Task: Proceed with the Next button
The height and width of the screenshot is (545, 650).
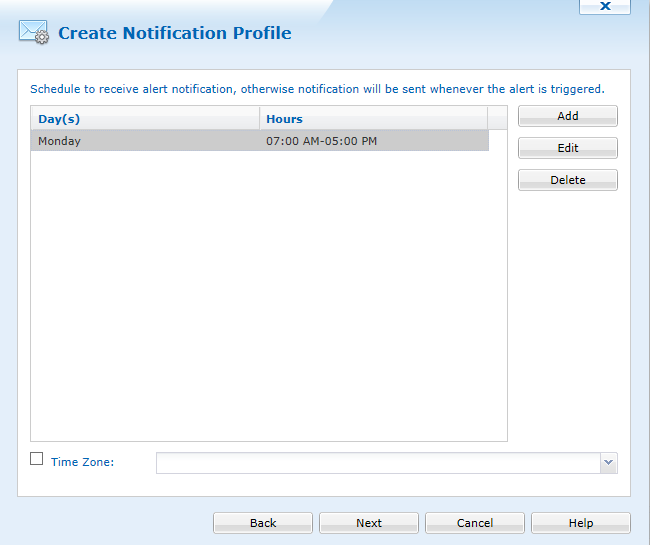Action: [369, 523]
